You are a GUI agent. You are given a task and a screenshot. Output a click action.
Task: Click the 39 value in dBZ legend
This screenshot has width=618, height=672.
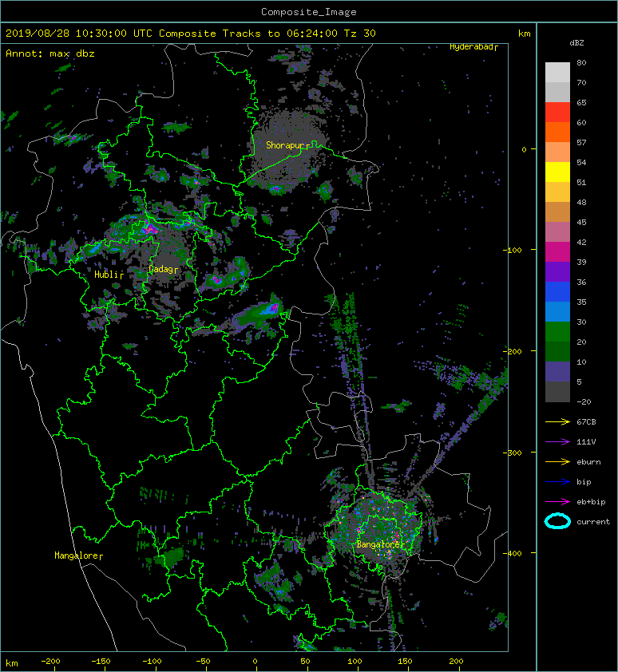[581, 262]
